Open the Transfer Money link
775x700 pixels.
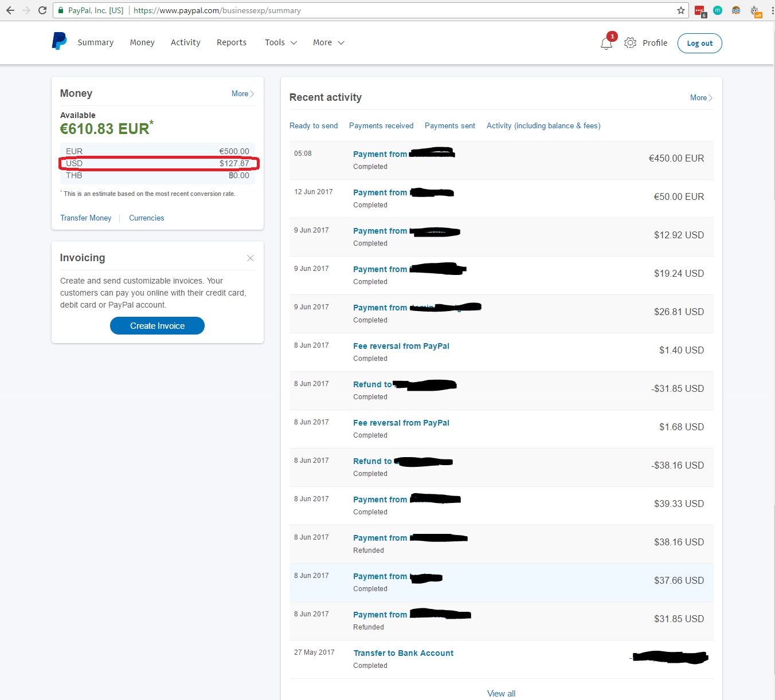coord(86,218)
